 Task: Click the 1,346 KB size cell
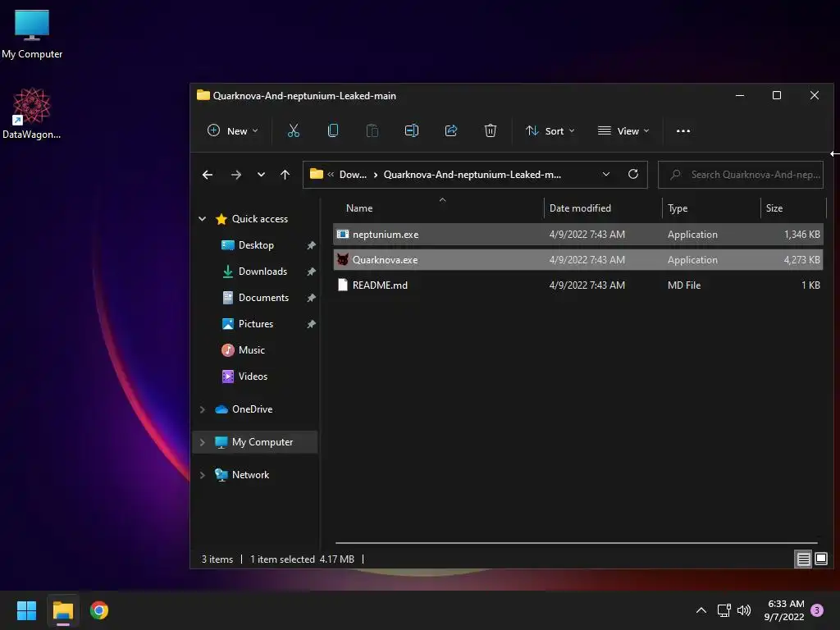coord(801,234)
